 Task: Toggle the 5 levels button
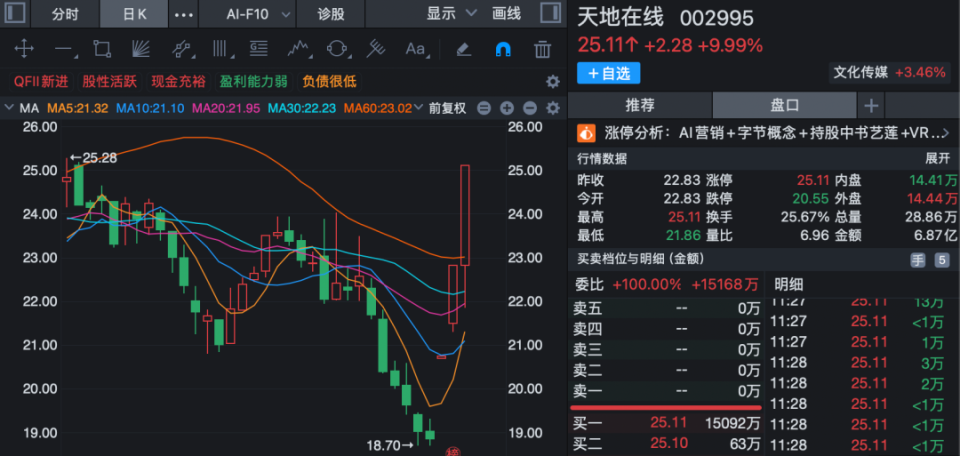(x=942, y=260)
